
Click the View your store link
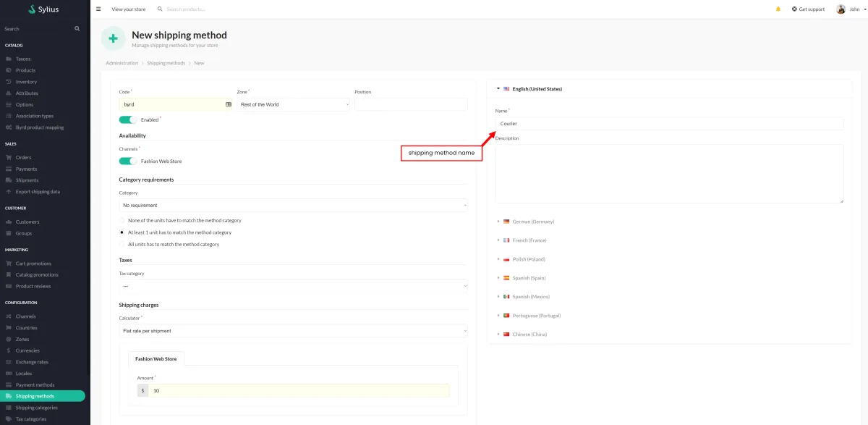(129, 9)
